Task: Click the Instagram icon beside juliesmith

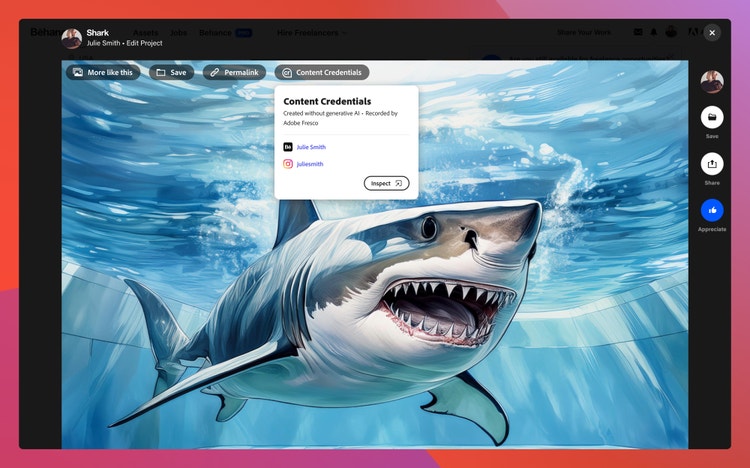Action: click(x=288, y=164)
